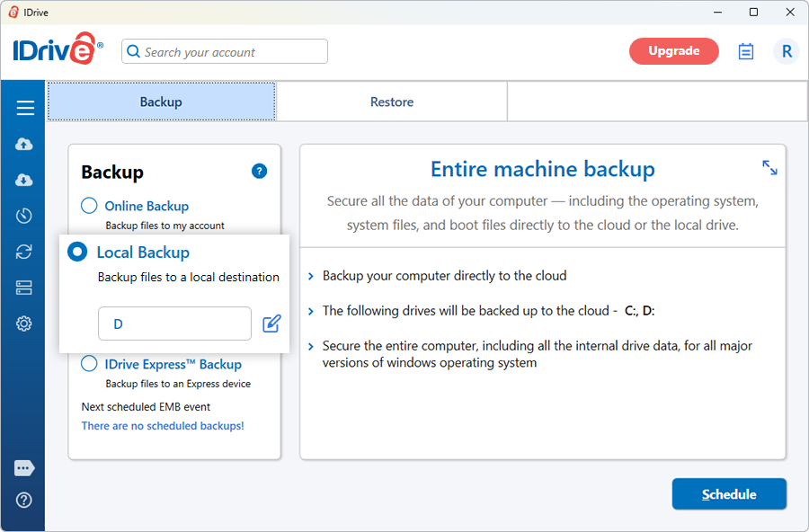This screenshot has height=532, width=809.
Task: Open the server backup icon in sidebar
Action: (x=23, y=288)
